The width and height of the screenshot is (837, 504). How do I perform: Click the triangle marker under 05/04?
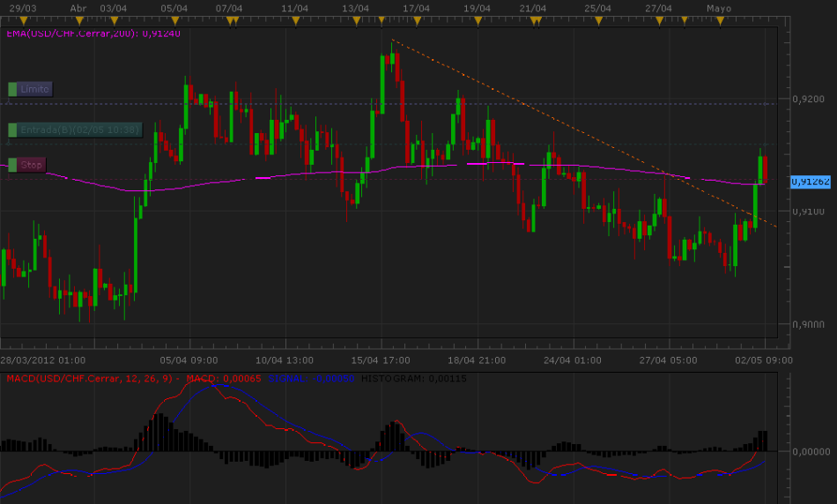point(173,20)
